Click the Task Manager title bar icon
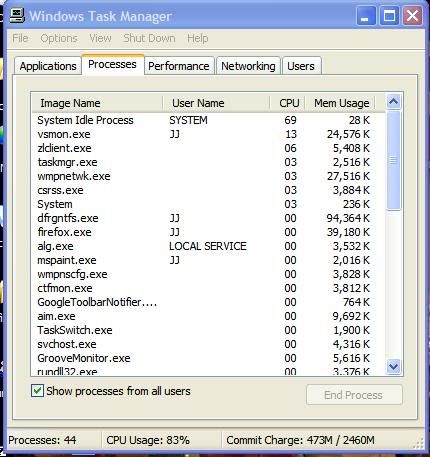Image resolution: width=430 pixels, height=457 pixels. click(17, 16)
